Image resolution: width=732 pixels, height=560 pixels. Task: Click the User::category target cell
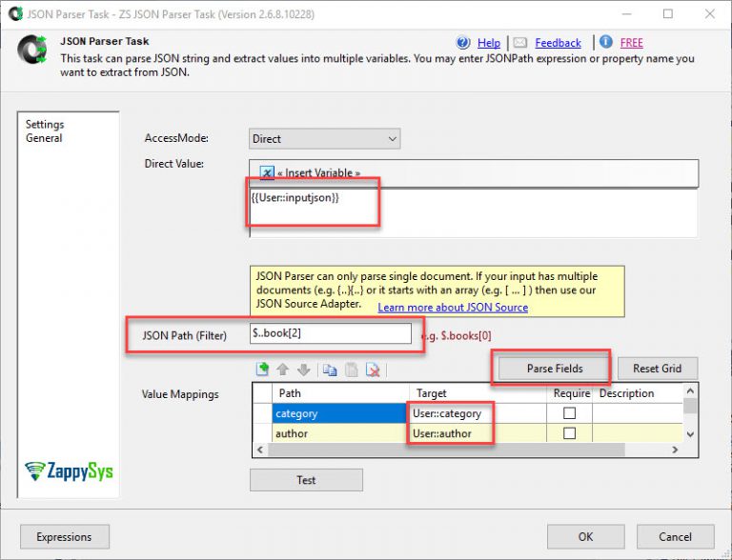pyautogui.click(x=478, y=413)
